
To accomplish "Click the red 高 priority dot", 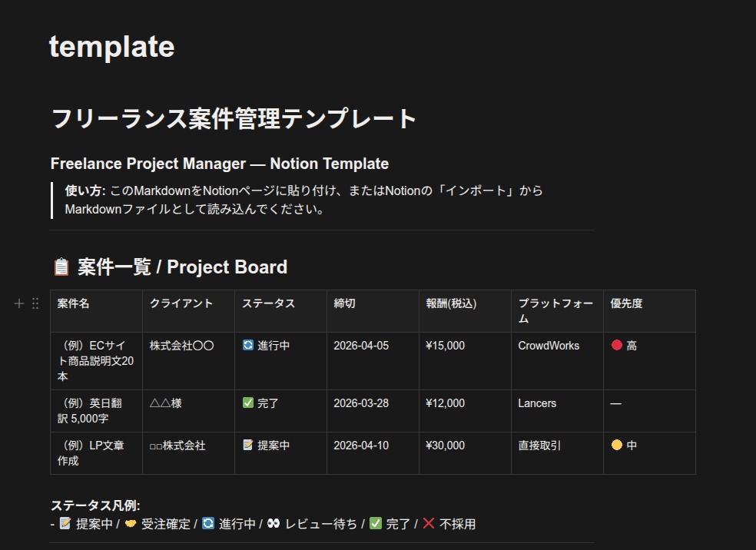I will pos(618,345).
